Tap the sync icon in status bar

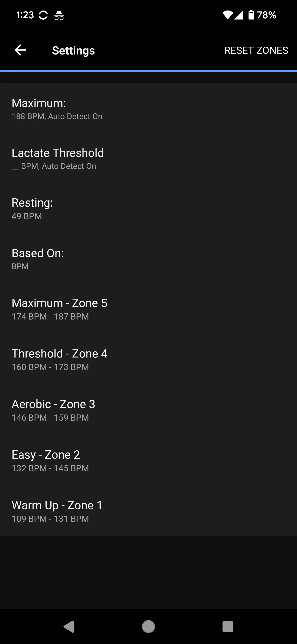point(43,15)
